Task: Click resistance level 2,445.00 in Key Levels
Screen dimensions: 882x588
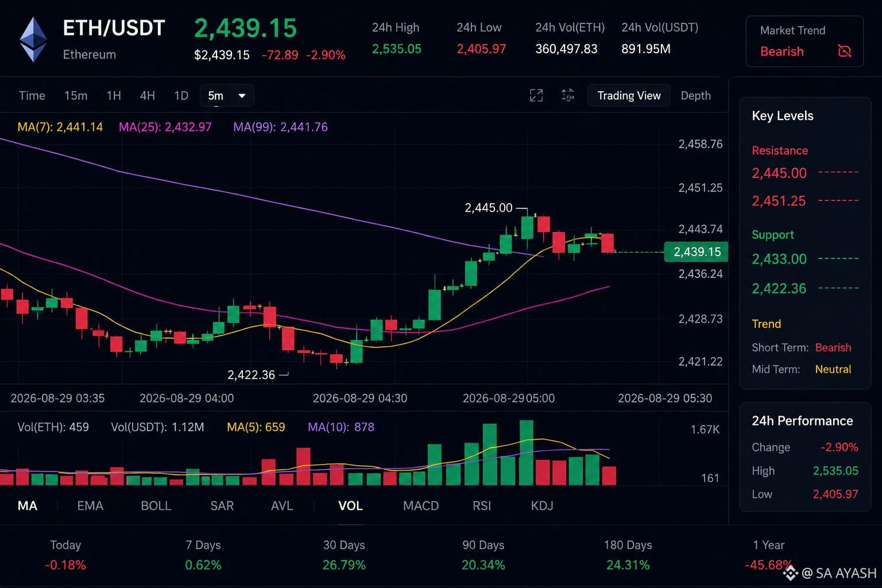Action: coord(779,173)
